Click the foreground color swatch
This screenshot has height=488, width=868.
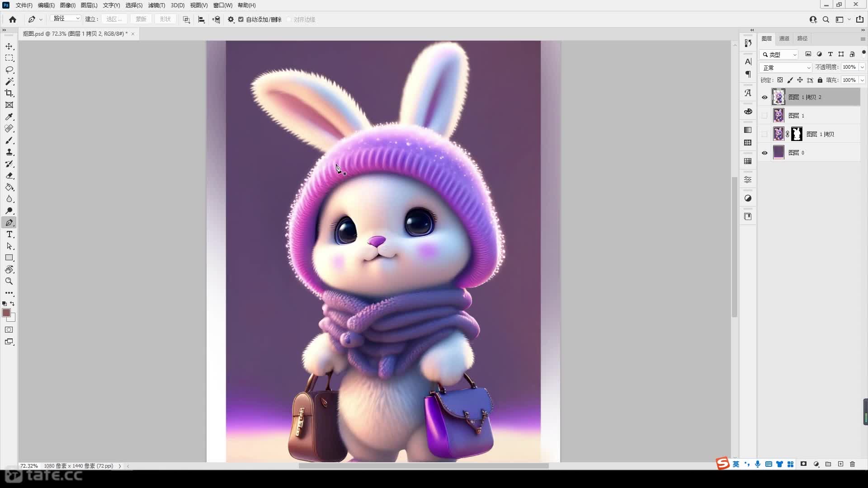[x=6, y=313]
